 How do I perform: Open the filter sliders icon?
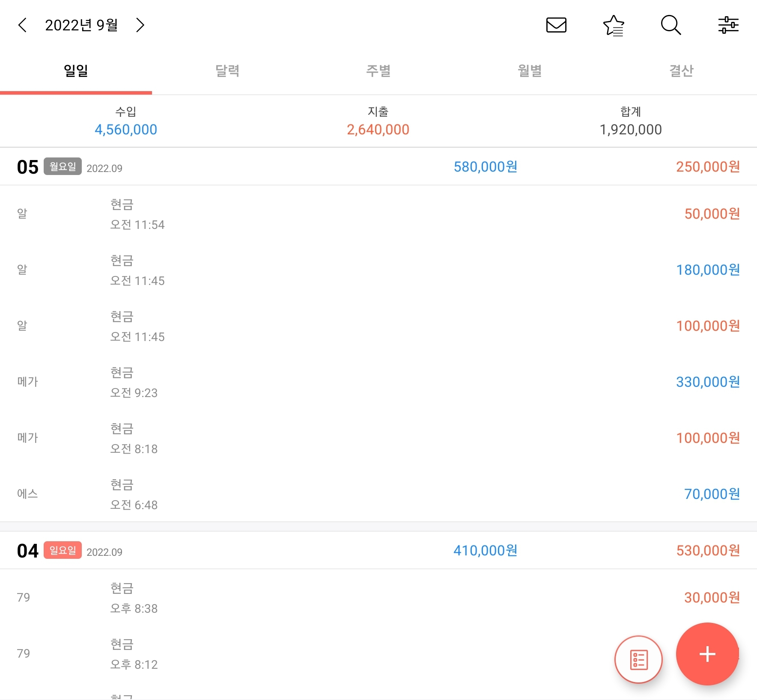coord(728,25)
